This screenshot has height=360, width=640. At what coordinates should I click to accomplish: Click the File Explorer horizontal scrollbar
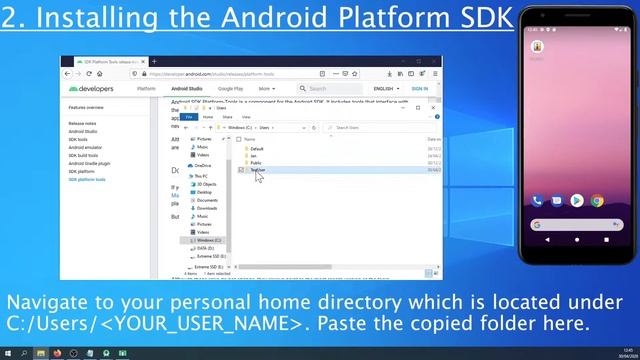pos(285,267)
